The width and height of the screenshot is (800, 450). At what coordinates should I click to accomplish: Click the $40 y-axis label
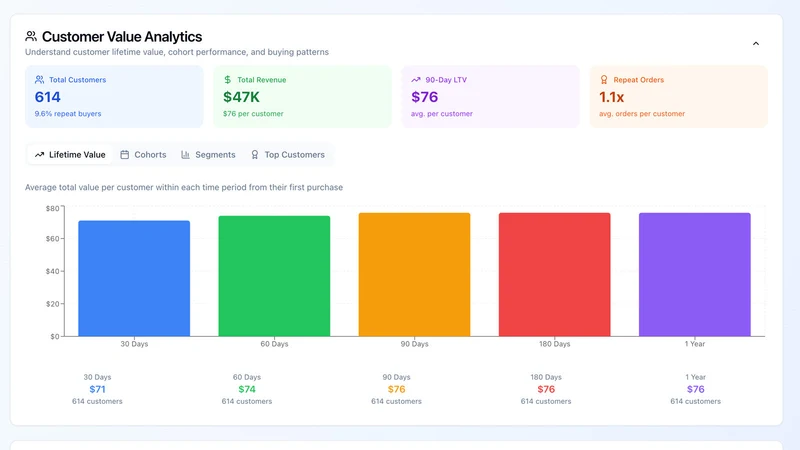pos(52,271)
